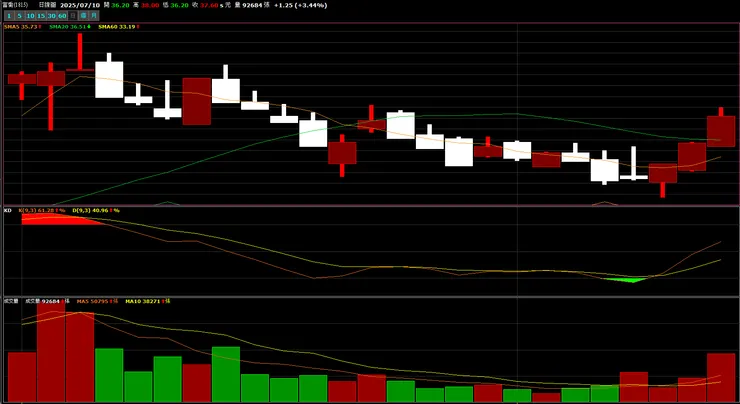
Task: Select the monthly (月) chart period
Action: pyautogui.click(x=94, y=16)
